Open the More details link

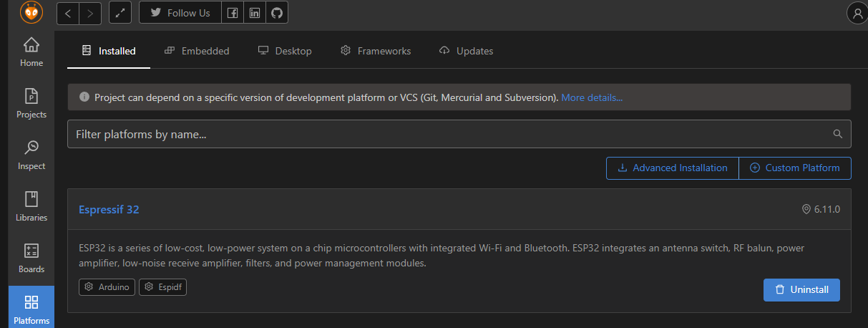(x=592, y=97)
